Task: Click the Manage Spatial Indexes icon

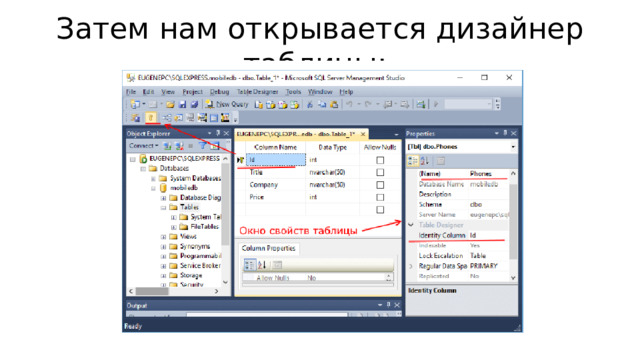Action: (225, 118)
